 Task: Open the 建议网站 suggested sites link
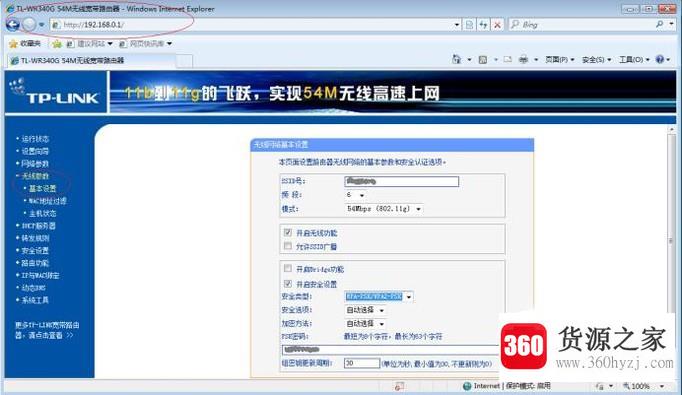pos(90,44)
